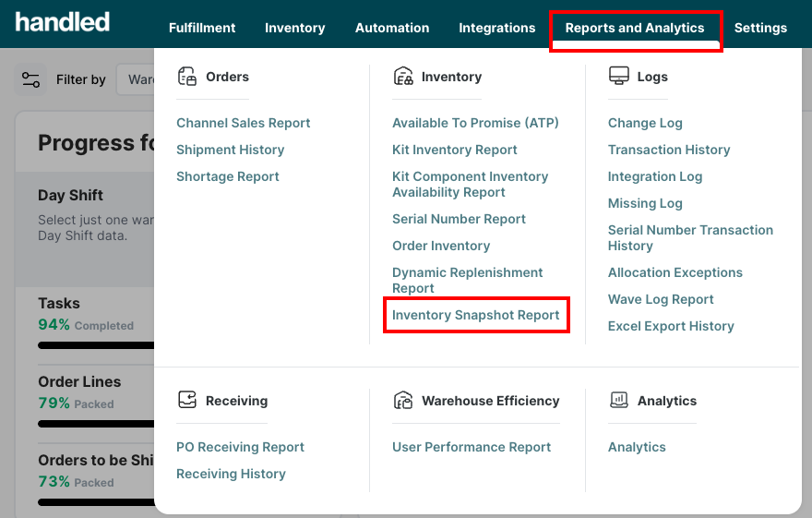The width and height of the screenshot is (812, 518).
Task: Click the Warehouse Efficiency heading
Action: click(x=490, y=401)
